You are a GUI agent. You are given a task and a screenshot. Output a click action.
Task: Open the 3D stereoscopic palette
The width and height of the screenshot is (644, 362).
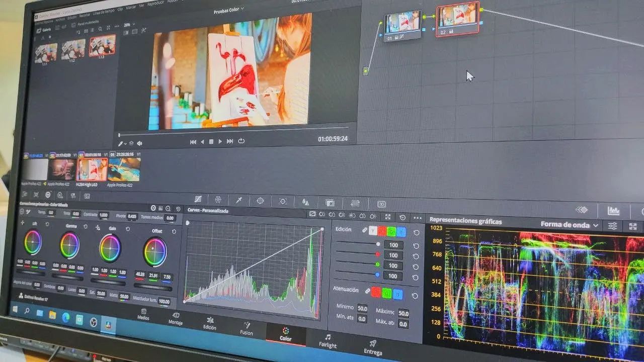tap(381, 204)
